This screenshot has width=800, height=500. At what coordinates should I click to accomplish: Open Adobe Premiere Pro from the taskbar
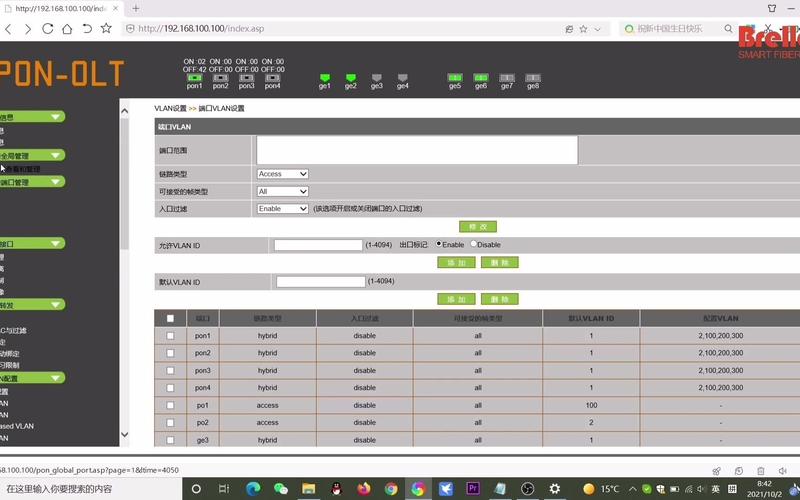point(472,488)
